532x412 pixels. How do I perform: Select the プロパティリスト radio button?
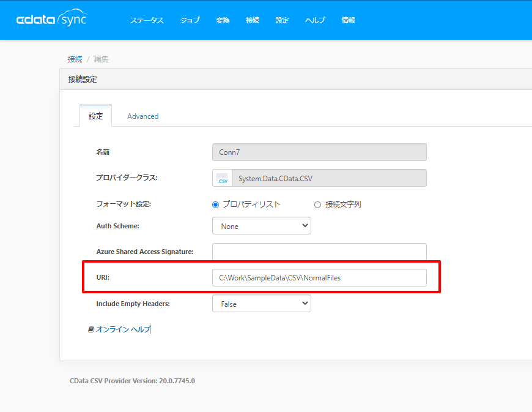click(x=215, y=204)
